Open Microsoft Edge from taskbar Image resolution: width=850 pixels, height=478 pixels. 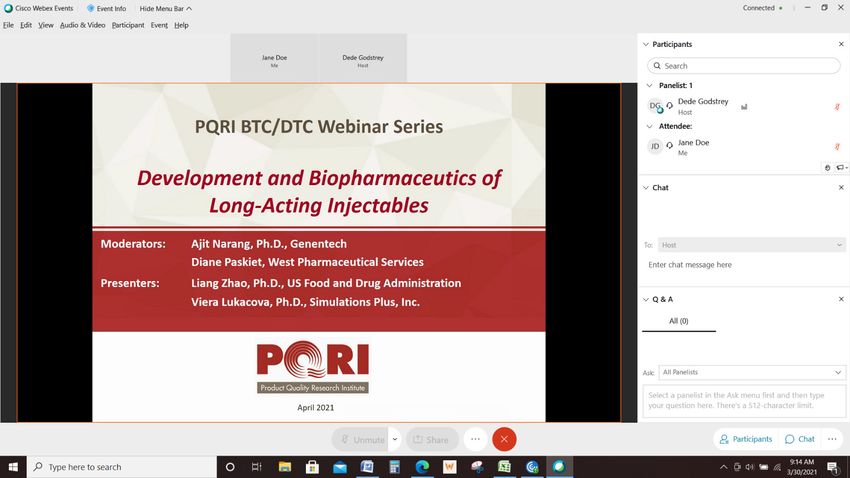[x=422, y=467]
